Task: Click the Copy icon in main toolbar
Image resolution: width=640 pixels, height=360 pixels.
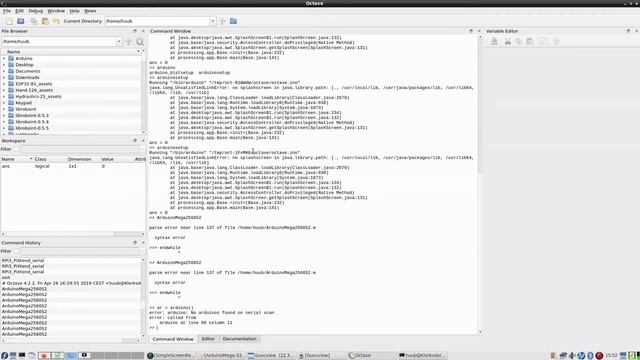Action: click(x=34, y=21)
